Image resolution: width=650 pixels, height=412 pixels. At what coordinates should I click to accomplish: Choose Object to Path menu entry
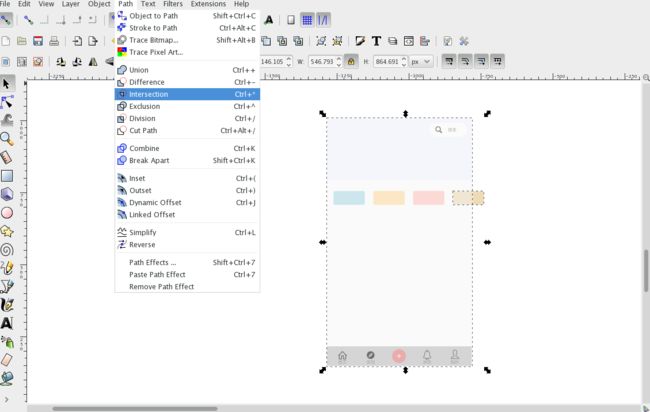(x=187, y=16)
